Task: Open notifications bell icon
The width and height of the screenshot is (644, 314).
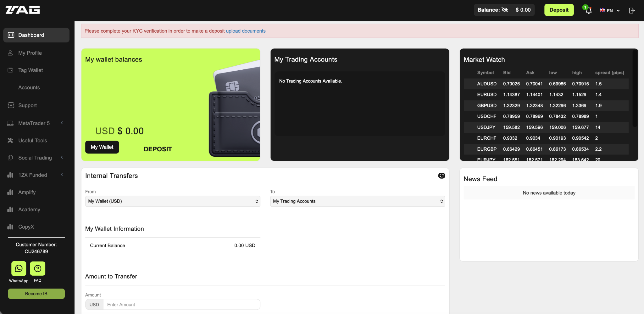Action: (589, 10)
